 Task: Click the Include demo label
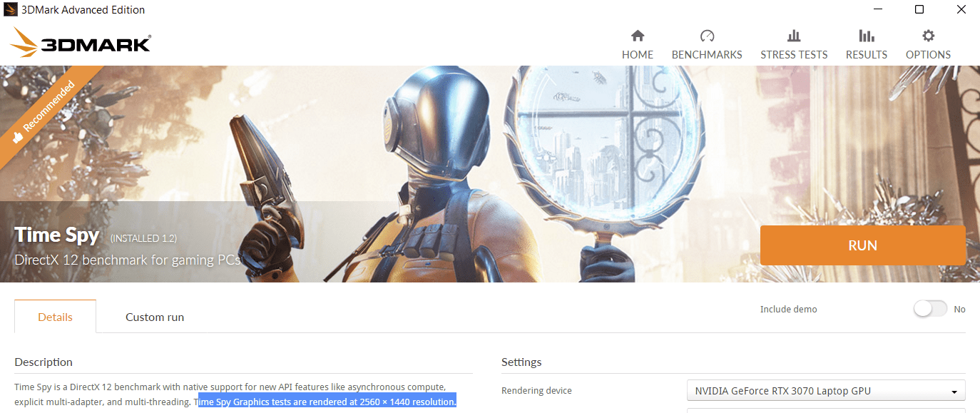(789, 309)
